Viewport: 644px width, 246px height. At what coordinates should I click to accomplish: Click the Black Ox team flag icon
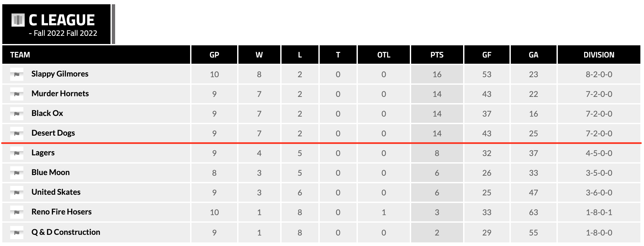click(17, 114)
